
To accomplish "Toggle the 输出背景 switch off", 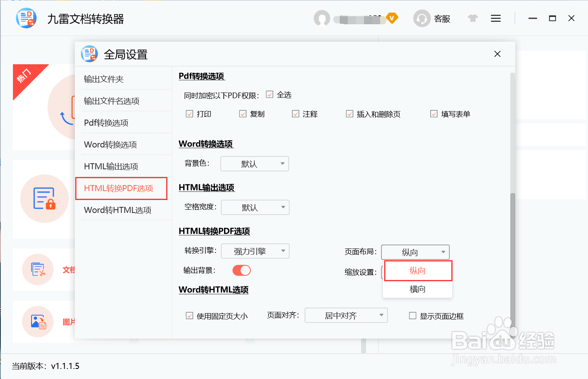I will click(x=241, y=270).
